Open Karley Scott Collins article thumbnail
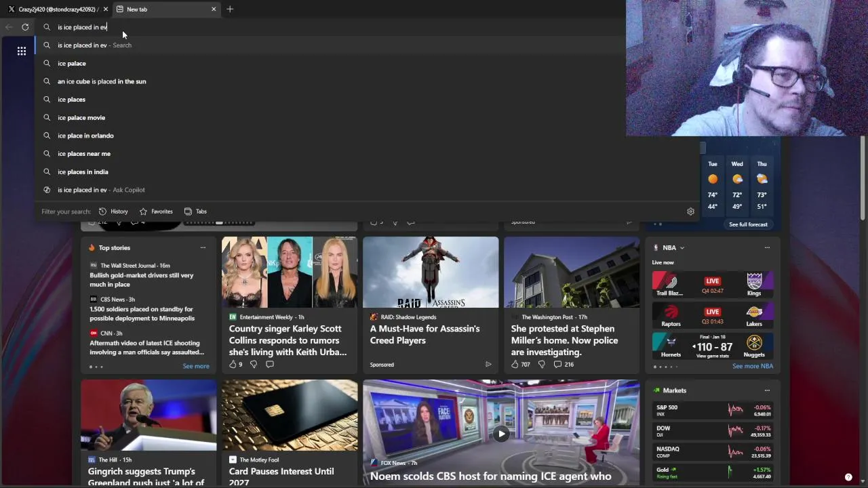868x488 pixels. (290, 272)
